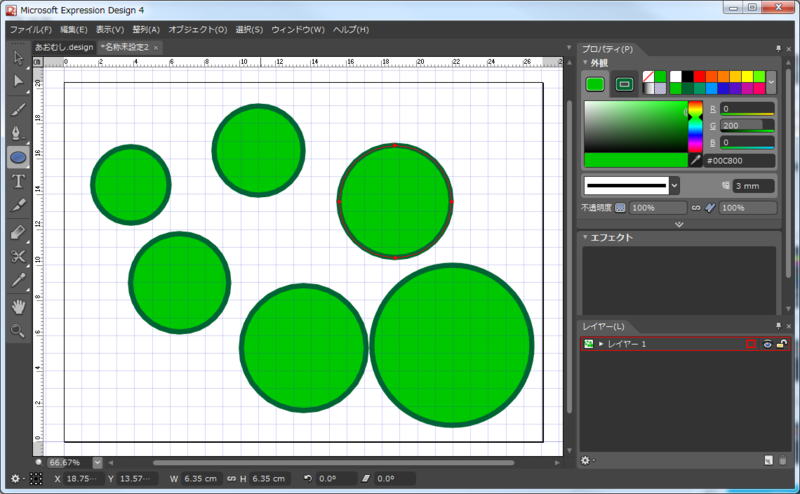
Task: Click the stroke width field 3 mm
Action: coord(754,186)
